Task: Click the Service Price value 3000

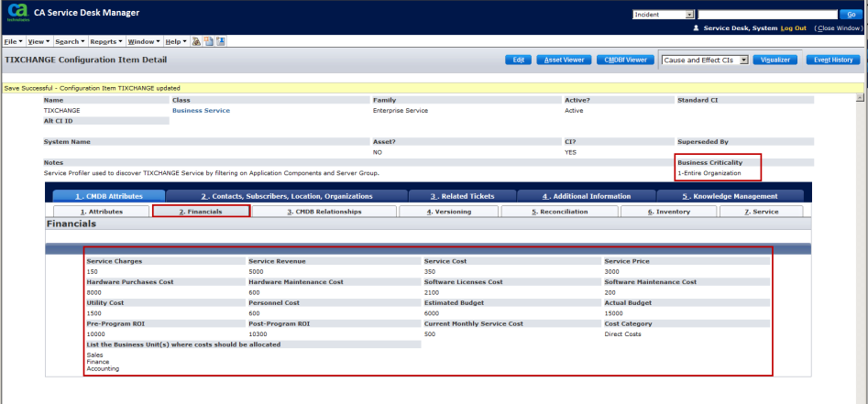Action: 611,272
